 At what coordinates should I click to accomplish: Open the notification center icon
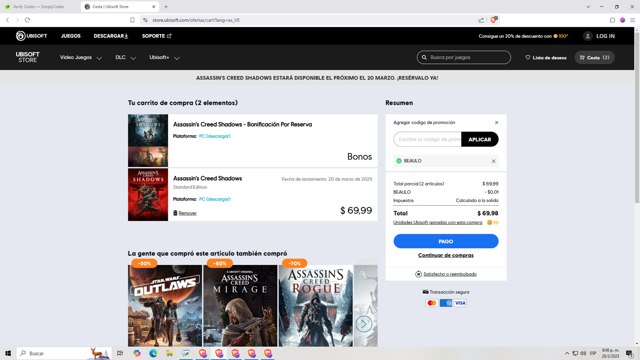(629, 353)
